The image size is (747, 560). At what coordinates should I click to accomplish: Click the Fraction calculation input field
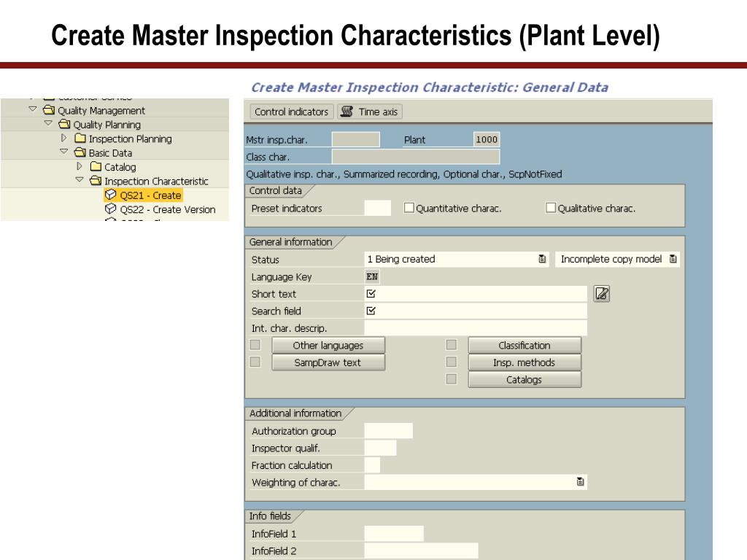(372, 465)
